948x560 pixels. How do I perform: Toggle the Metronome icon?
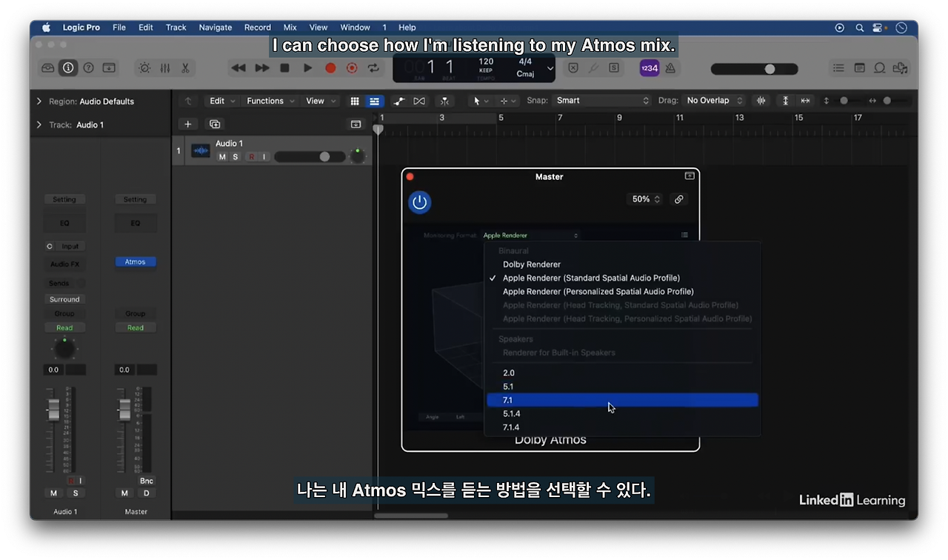(670, 68)
